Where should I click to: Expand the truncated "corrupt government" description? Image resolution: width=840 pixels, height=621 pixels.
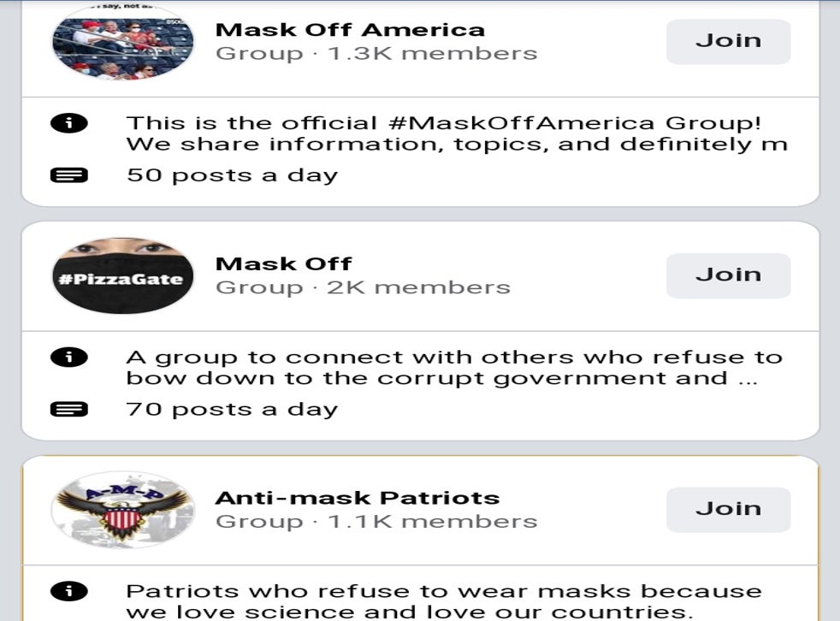click(453, 368)
